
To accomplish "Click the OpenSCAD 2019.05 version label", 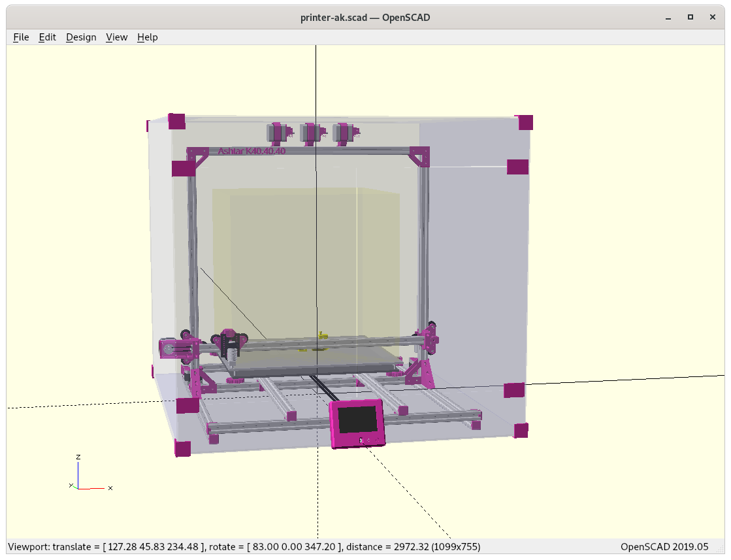I will tap(664, 546).
